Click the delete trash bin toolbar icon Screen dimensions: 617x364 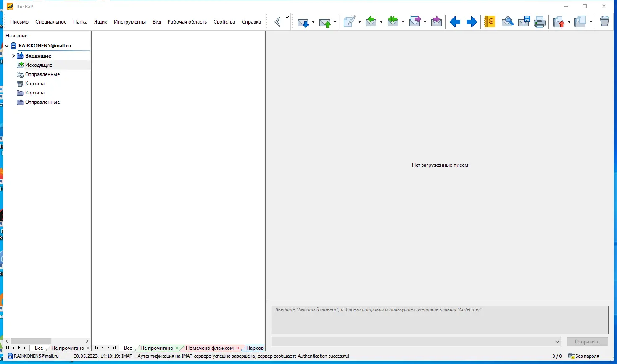604,21
